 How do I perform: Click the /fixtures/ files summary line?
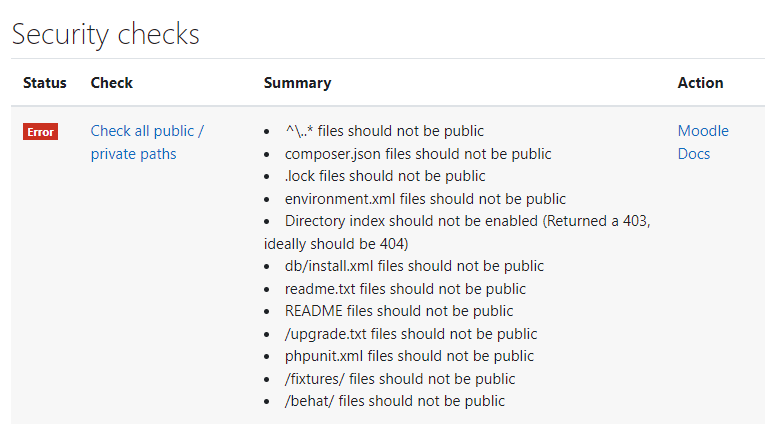[400, 379]
